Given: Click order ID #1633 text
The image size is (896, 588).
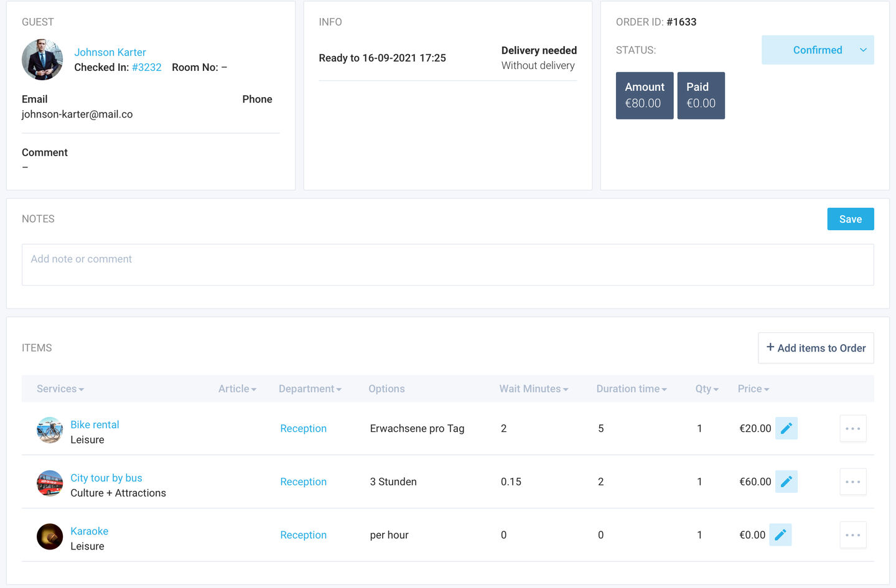Looking at the screenshot, I should (681, 22).
